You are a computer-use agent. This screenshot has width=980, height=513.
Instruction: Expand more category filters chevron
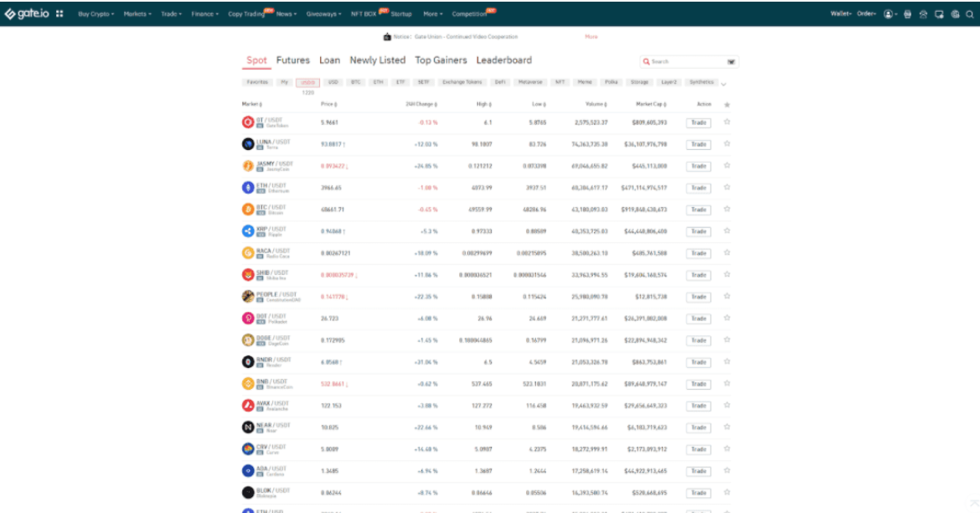[724, 84]
